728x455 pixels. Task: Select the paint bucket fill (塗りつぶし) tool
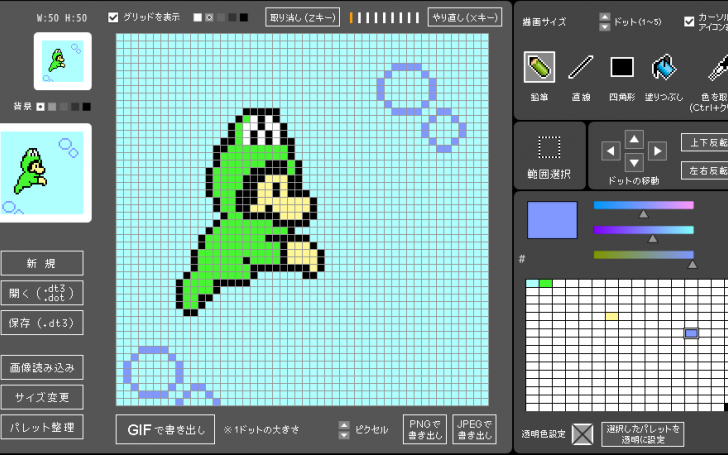pos(663,67)
